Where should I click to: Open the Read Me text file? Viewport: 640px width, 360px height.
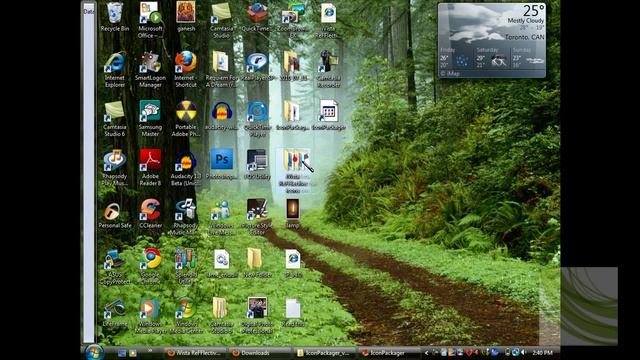[x=293, y=313]
